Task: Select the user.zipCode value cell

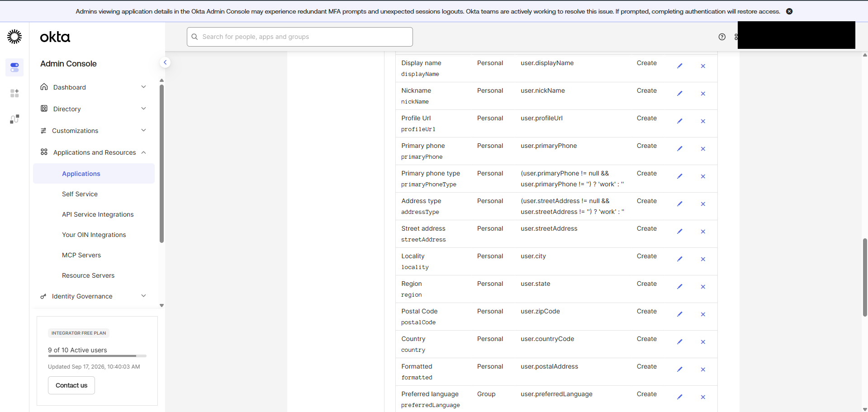Action: 540,311
